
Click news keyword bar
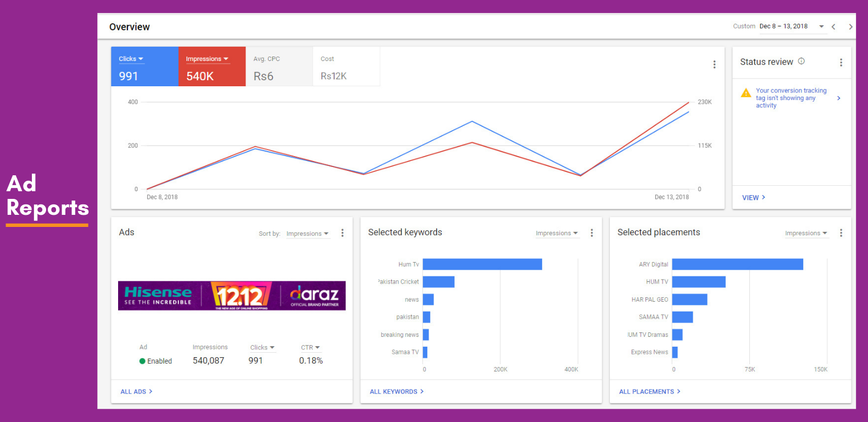pyautogui.click(x=429, y=299)
